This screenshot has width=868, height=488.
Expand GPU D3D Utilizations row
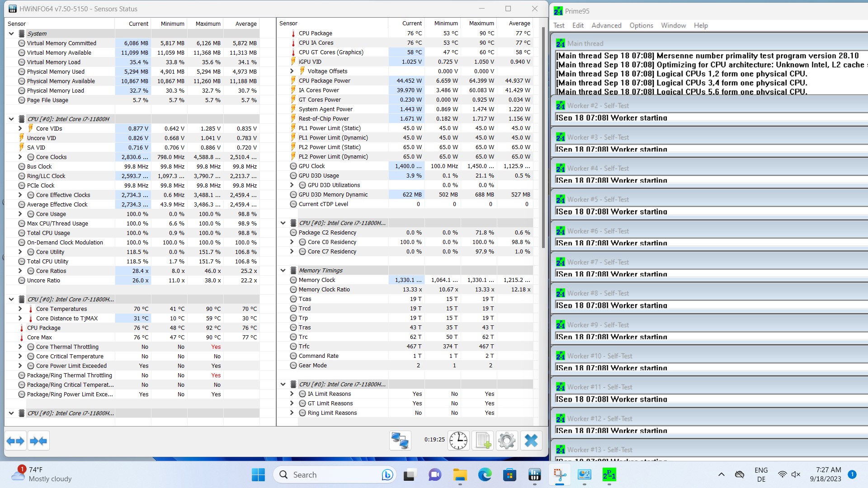point(292,185)
